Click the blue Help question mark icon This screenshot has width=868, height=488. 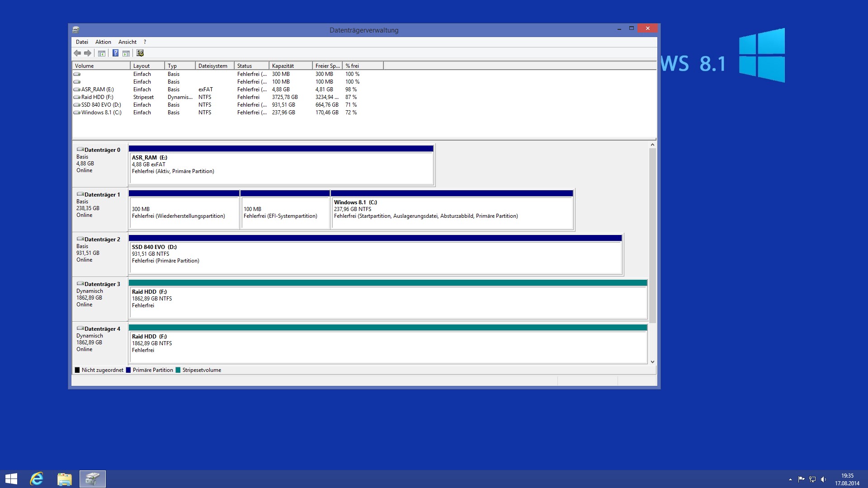[x=115, y=53]
